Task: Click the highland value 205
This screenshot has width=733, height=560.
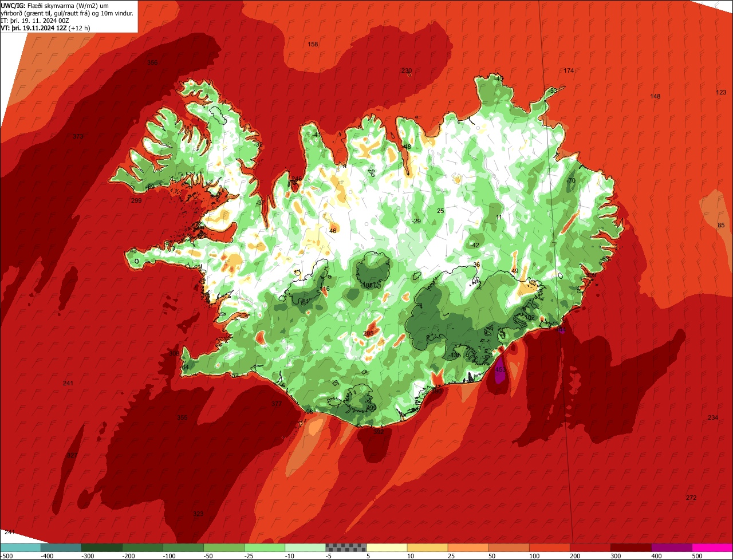Action: (x=368, y=334)
